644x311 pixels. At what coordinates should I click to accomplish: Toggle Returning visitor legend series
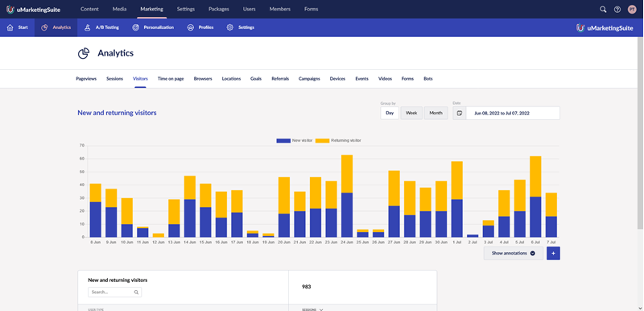pos(338,140)
